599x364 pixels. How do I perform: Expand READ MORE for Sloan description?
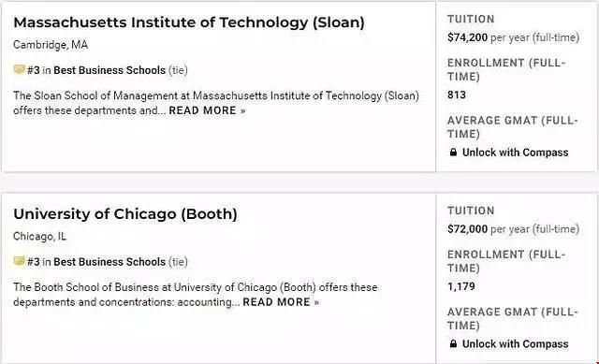(207, 110)
